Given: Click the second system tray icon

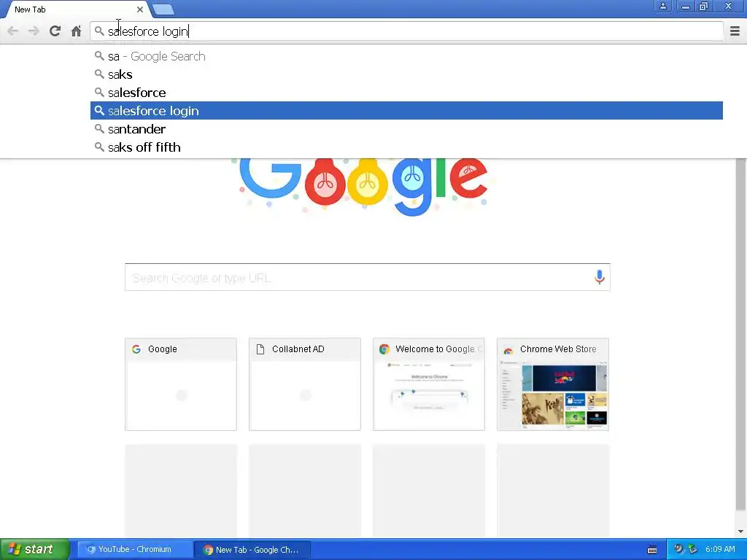Looking at the screenshot, I should pyautogui.click(x=692, y=549).
